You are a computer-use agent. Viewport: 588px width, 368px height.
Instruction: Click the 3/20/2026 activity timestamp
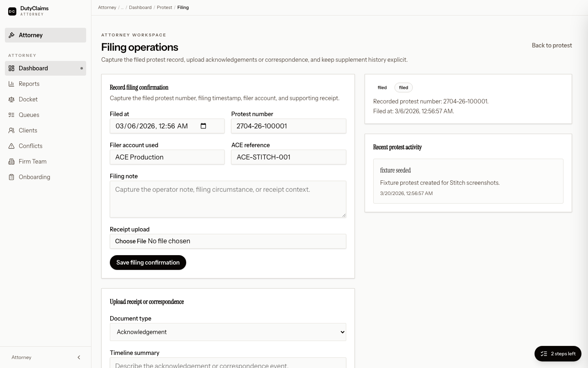click(x=406, y=193)
